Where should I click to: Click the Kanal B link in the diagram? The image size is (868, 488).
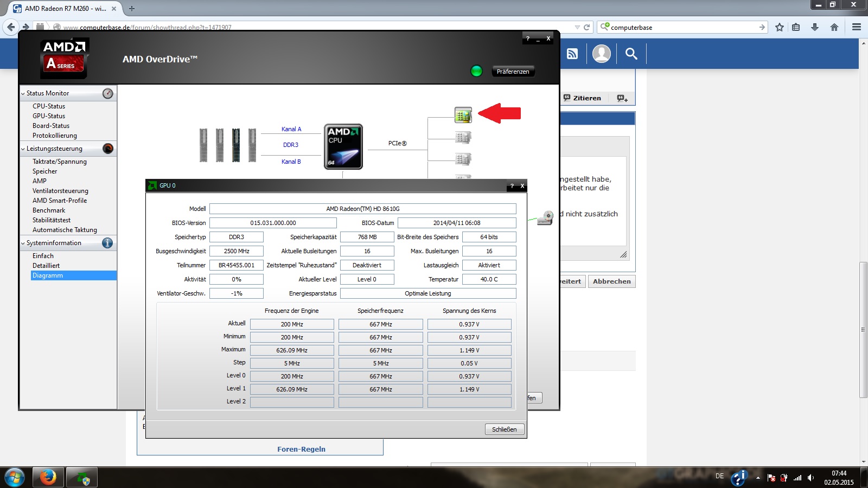click(x=291, y=162)
